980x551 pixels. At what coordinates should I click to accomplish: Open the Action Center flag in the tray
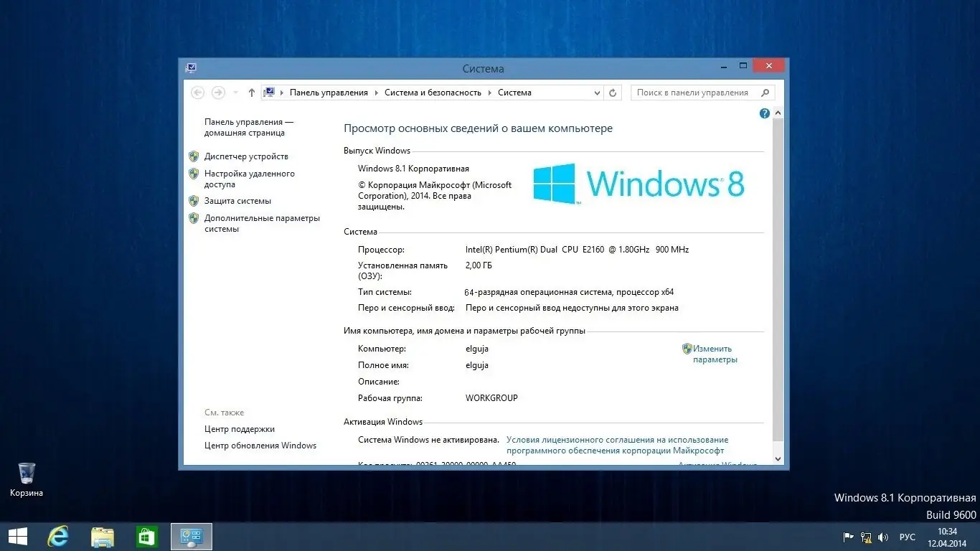(x=848, y=537)
